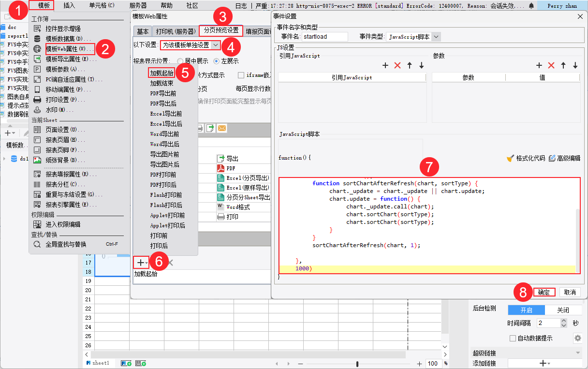Click add icon above 引用JavaScript list
Screen dimensions: 588x369
coord(385,65)
